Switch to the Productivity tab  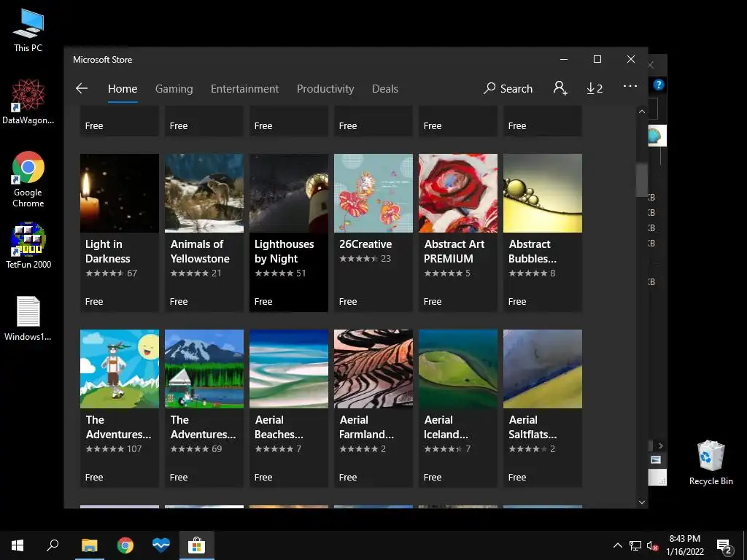click(325, 88)
